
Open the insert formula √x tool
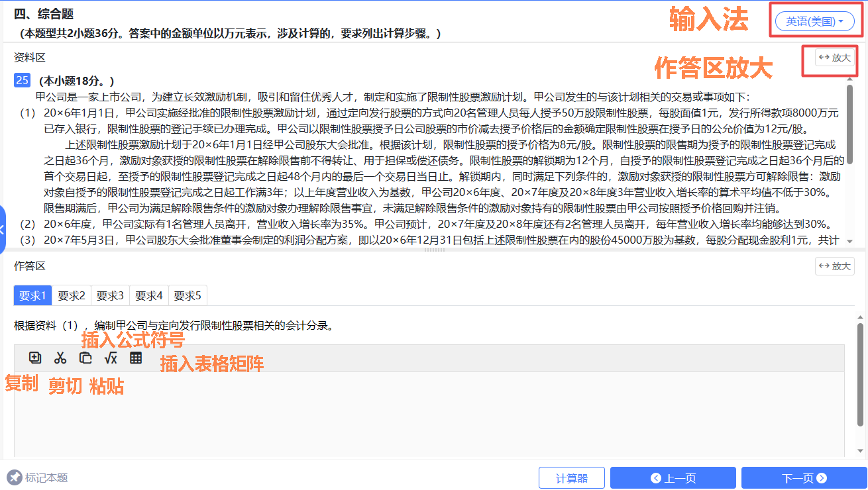(110, 358)
